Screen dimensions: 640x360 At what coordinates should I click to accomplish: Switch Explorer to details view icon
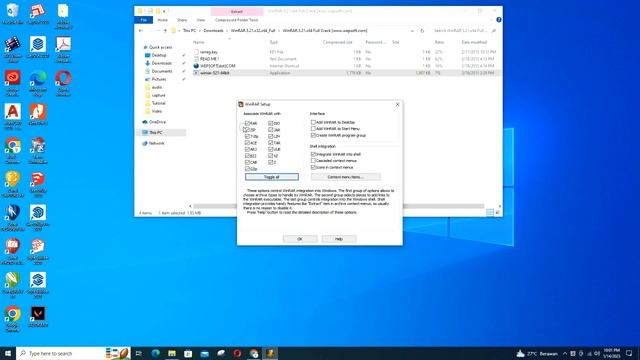(x=490, y=213)
